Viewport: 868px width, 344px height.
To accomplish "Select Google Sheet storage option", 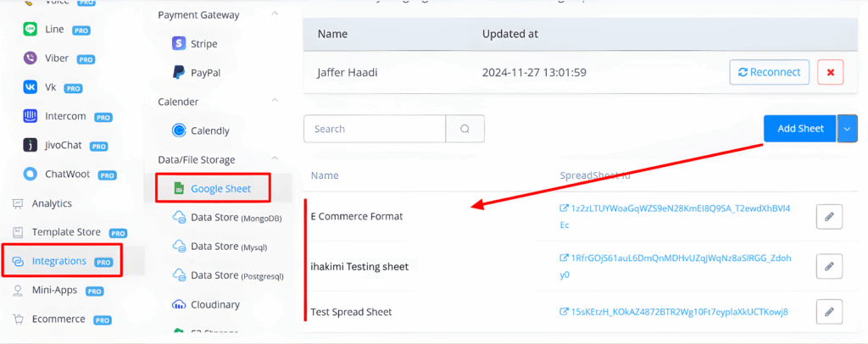I will (x=220, y=188).
